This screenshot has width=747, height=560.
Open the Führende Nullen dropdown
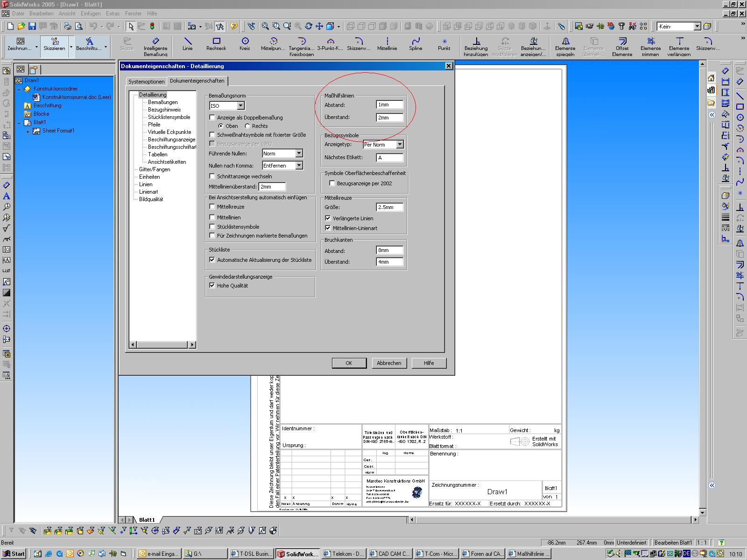(299, 154)
